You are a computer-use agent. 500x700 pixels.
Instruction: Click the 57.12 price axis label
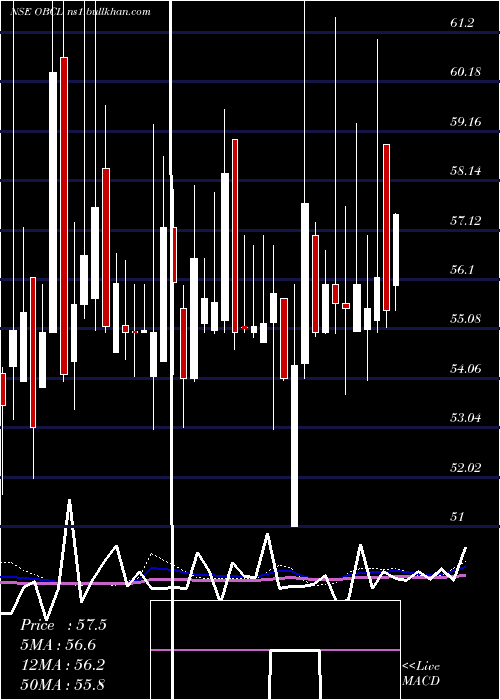[466, 221]
